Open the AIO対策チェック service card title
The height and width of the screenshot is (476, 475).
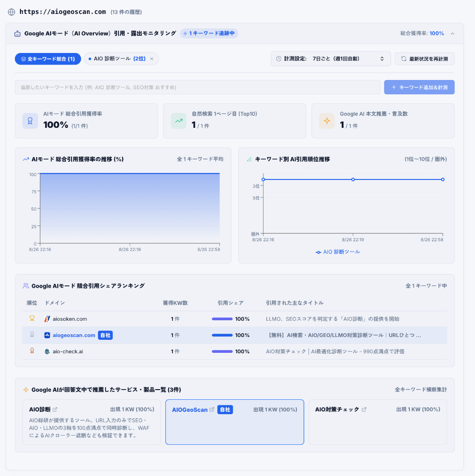click(x=337, y=410)
